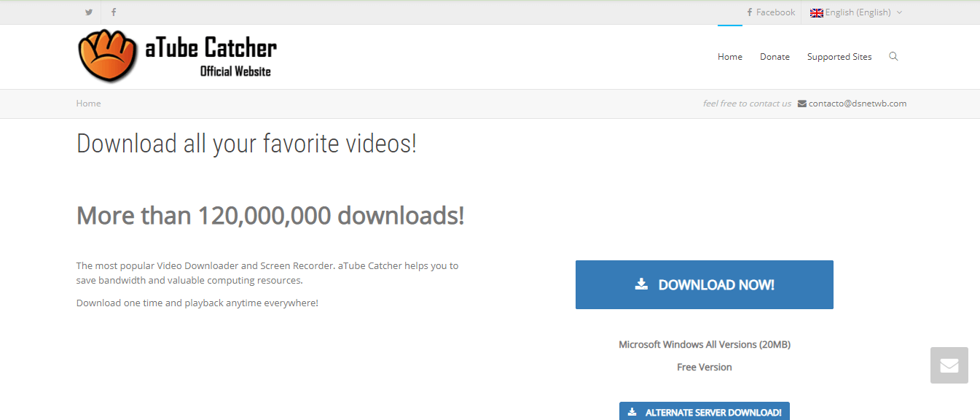Open the small Facebook icon at top left

(x=114, y=12)
